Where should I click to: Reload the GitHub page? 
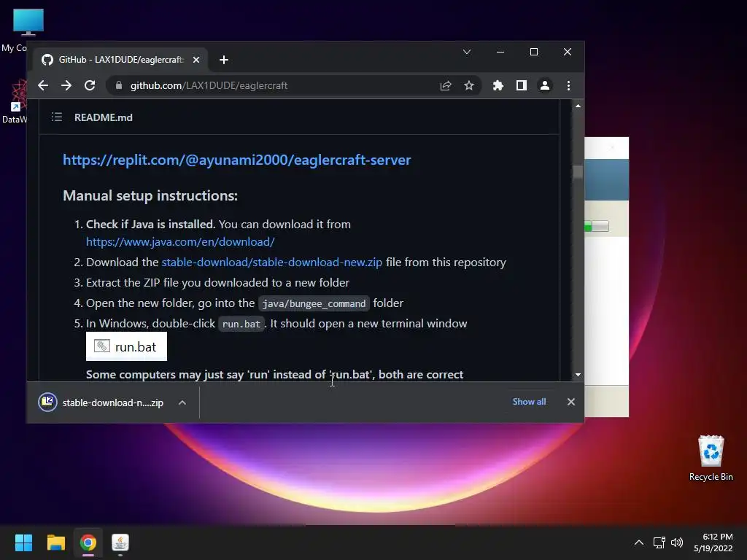click(90, 86)
